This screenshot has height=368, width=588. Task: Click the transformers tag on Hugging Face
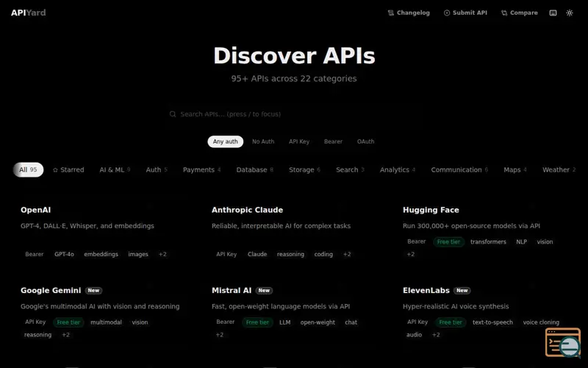tap(488, 242)
